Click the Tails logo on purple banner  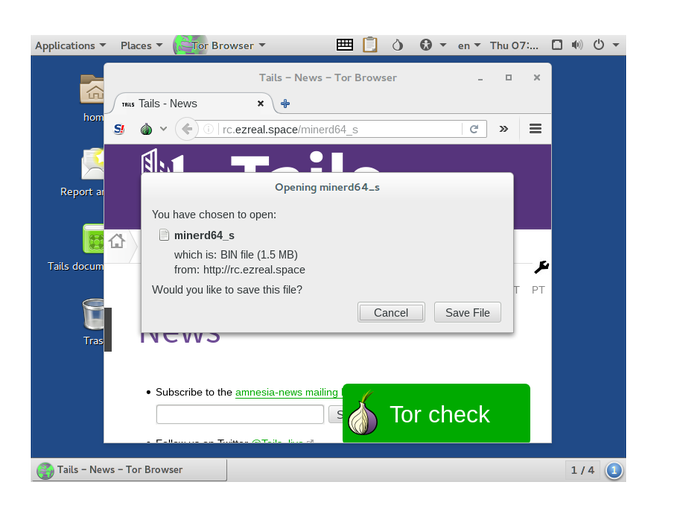point(260,161)
